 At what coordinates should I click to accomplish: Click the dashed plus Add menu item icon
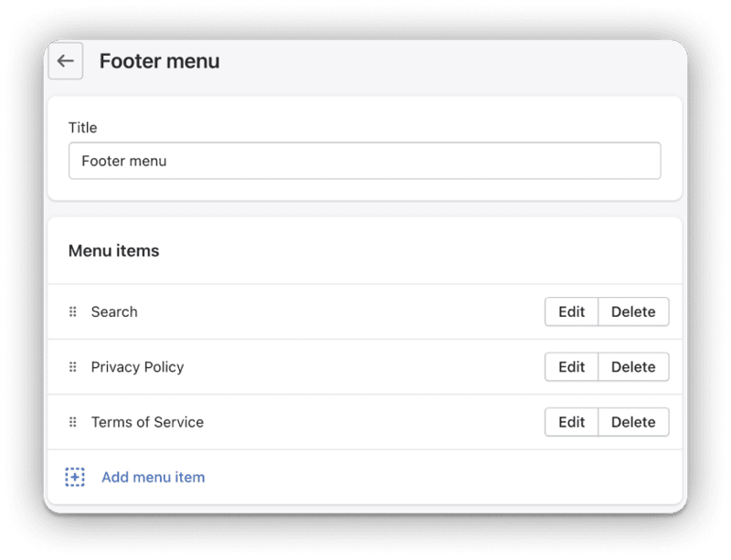click(75, 477)
